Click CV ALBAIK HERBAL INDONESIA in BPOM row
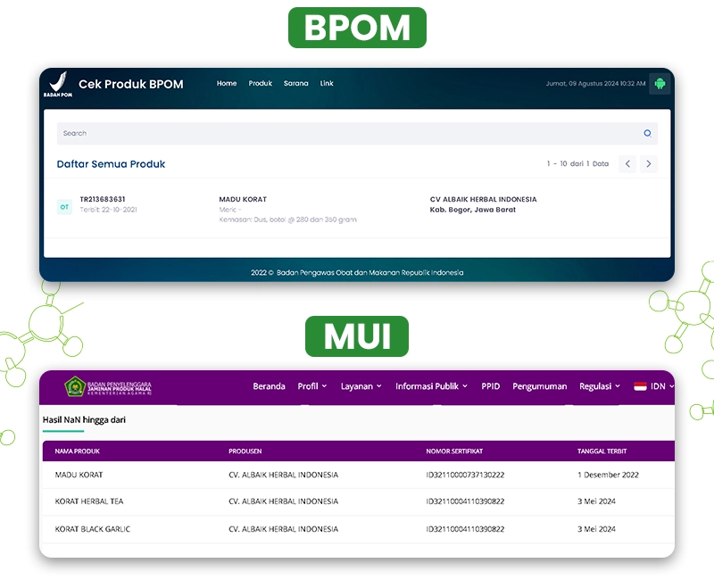This screenshot has height=588, width=714. 483,199
